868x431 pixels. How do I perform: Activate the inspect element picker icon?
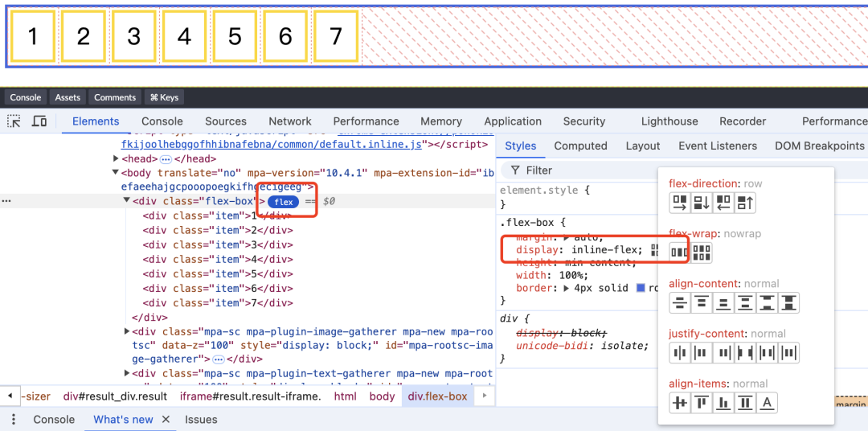point(14,121)
